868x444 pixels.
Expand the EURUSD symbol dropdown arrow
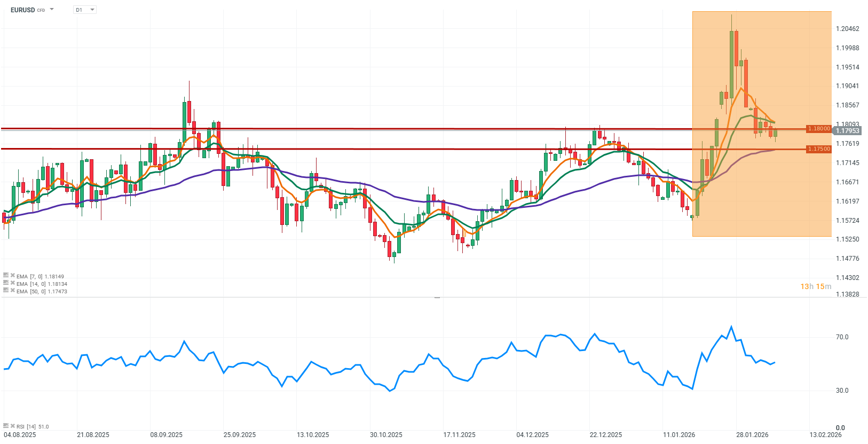pos(52,10)
